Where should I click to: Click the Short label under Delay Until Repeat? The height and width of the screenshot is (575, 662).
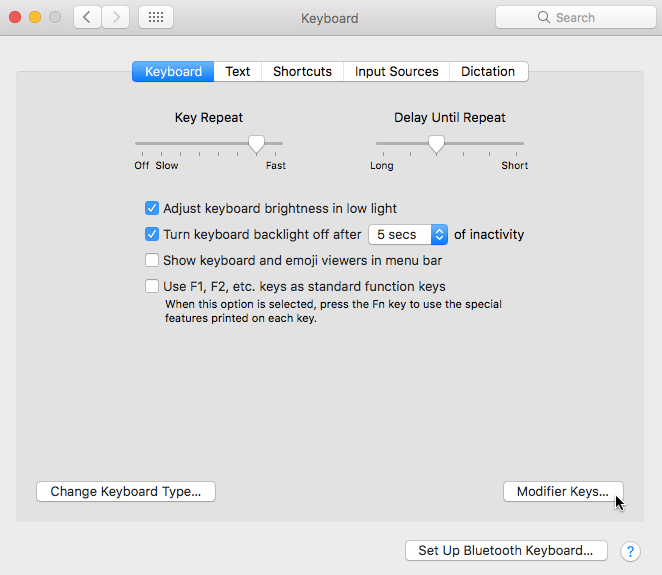tap(515, 165)
